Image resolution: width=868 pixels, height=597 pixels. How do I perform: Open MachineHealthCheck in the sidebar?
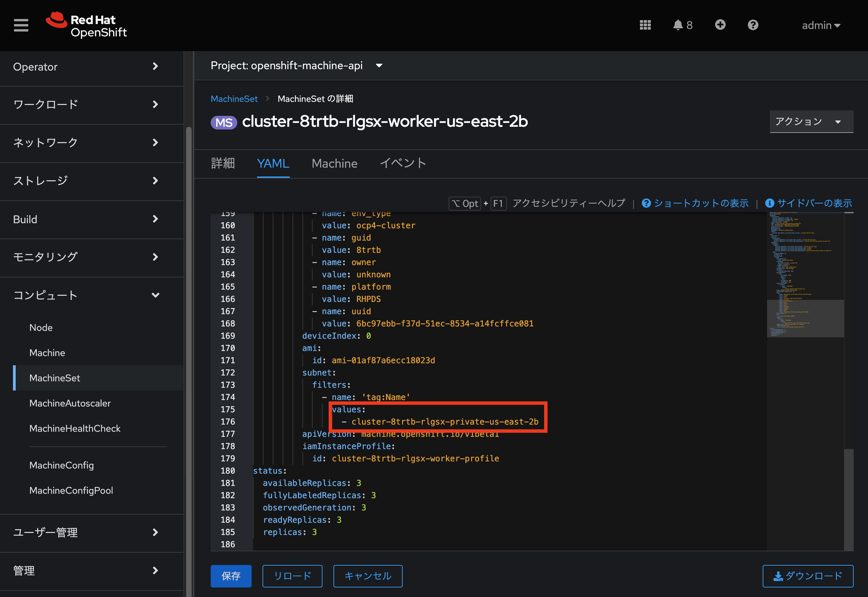click(75, 428)
